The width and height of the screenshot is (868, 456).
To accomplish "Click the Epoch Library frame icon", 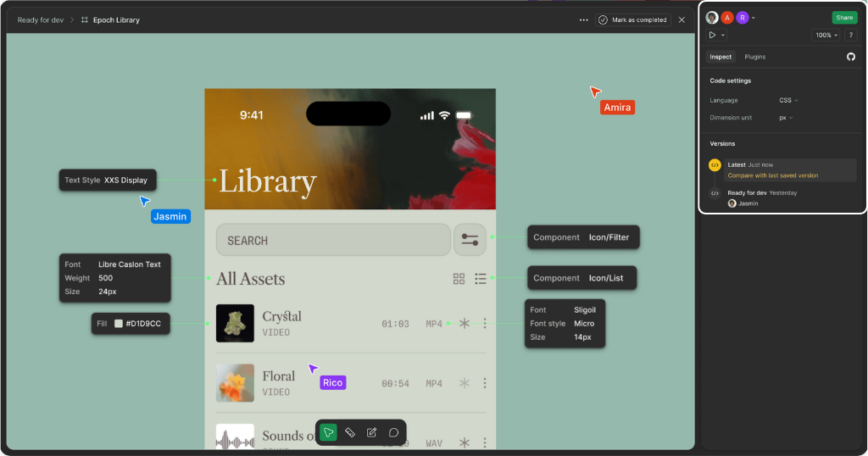I will tap(85, 20).
